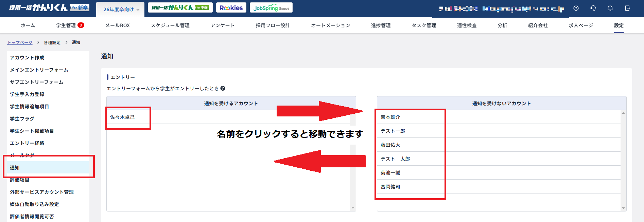Click the support headset icon
644x222 pixels.
coord(593,8)
